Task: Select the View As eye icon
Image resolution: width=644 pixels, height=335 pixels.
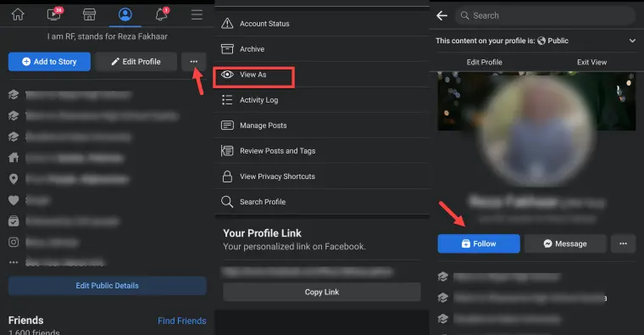Action: [x=227, y=75]
